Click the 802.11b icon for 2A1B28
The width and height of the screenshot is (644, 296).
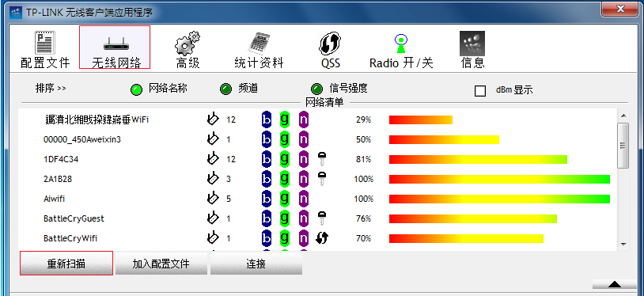(x=267, y=179)
